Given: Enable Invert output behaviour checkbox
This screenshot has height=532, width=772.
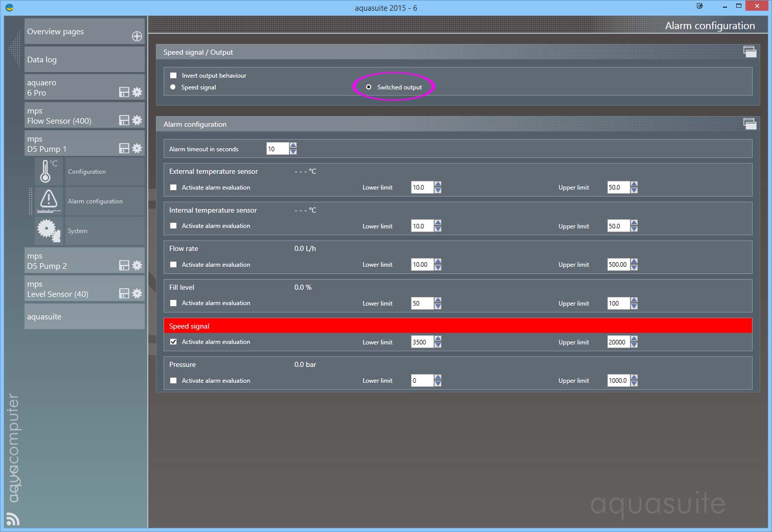Looking at the screenshot, I should [173, 75].
